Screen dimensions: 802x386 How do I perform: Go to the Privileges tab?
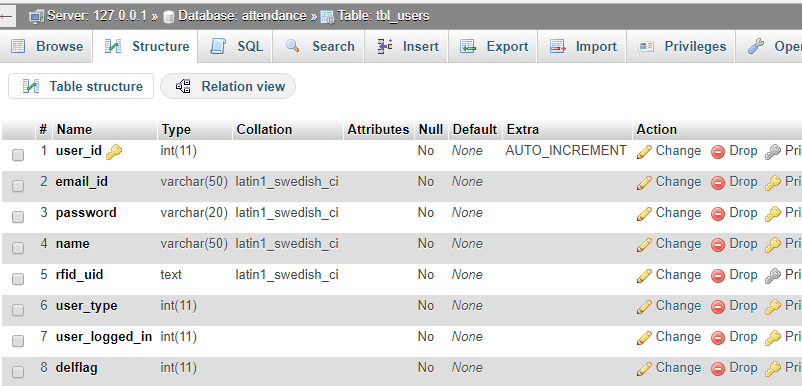pyautogui.click(x=681, y=47)
